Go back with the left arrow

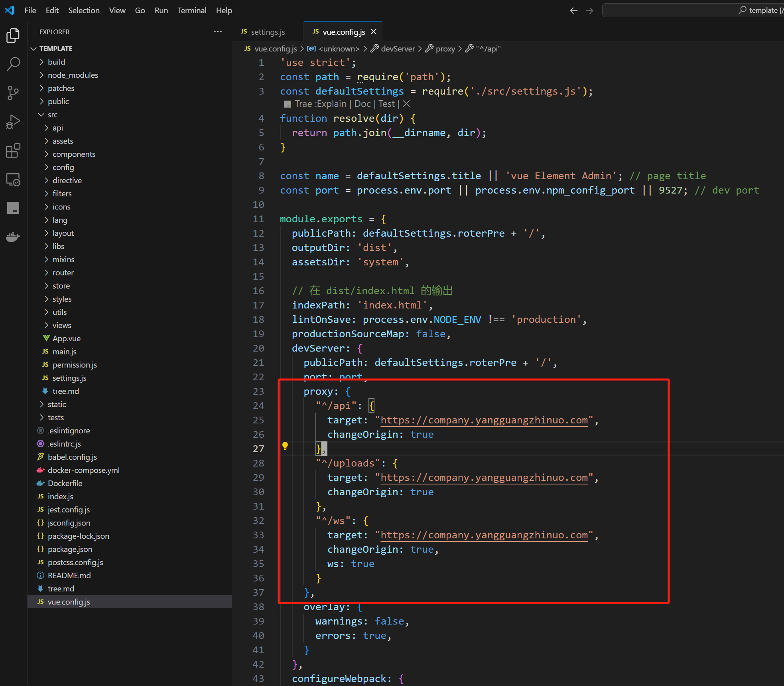(573, 10)
